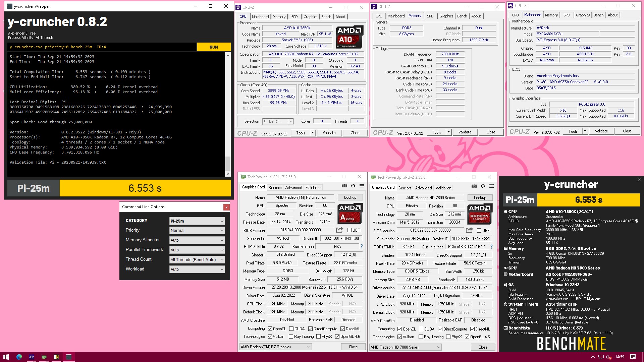Click BIOS share icon in HD 7800 GPU-Z
Viewport: 644px width, 362px height.
tap(470, 230)
